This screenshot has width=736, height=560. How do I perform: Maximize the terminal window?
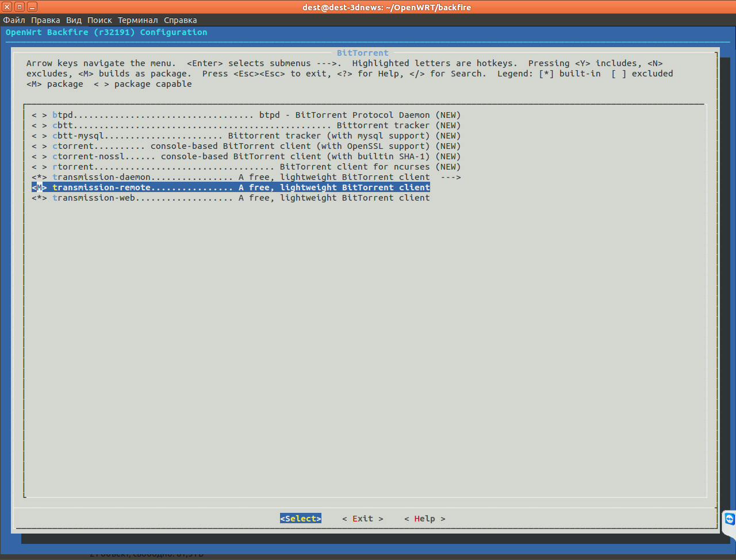20,7
